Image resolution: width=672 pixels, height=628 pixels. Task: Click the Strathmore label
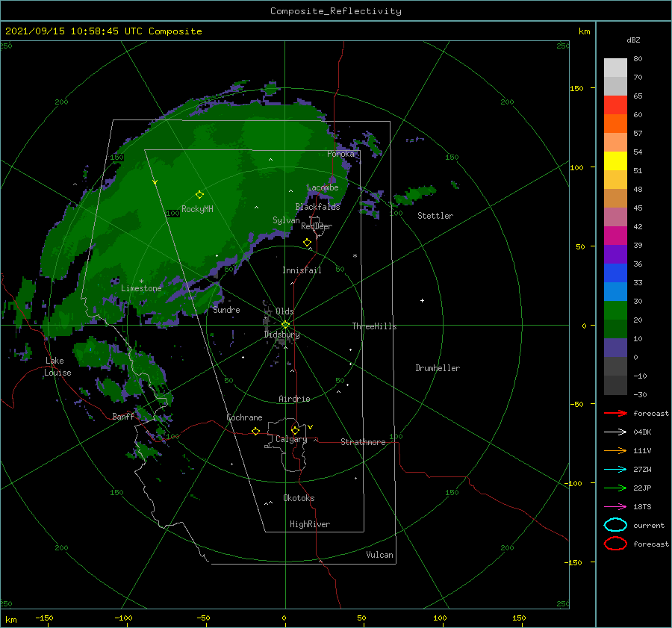[x=363, y=442]
